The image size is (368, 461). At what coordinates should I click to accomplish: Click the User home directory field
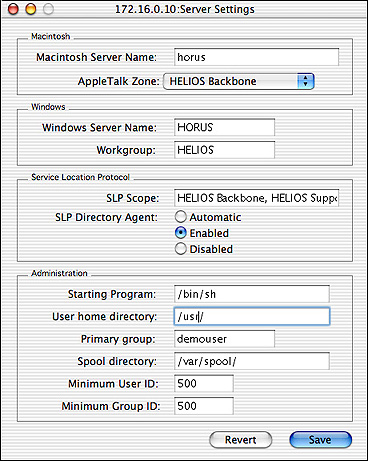(x=252, y=316)
